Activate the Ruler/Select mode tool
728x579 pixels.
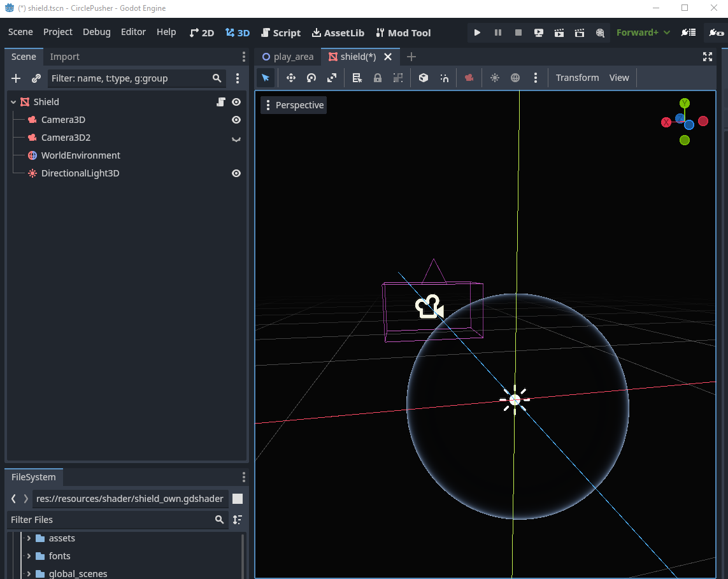coord(357,77)
